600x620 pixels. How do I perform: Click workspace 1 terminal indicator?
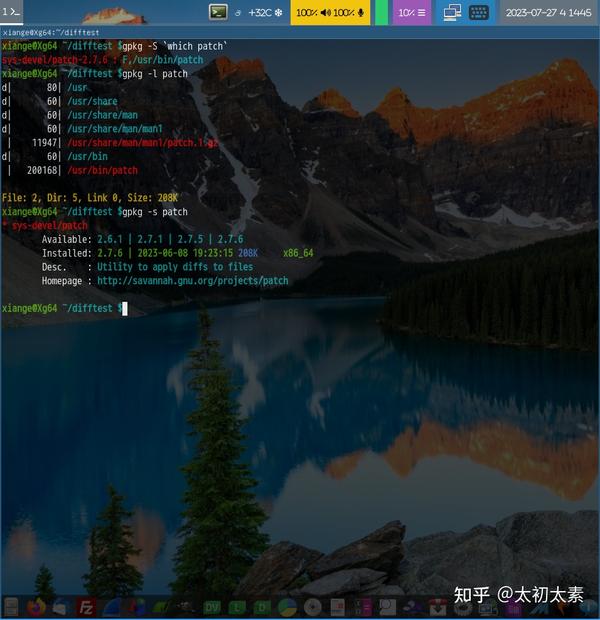pos(11,12)
